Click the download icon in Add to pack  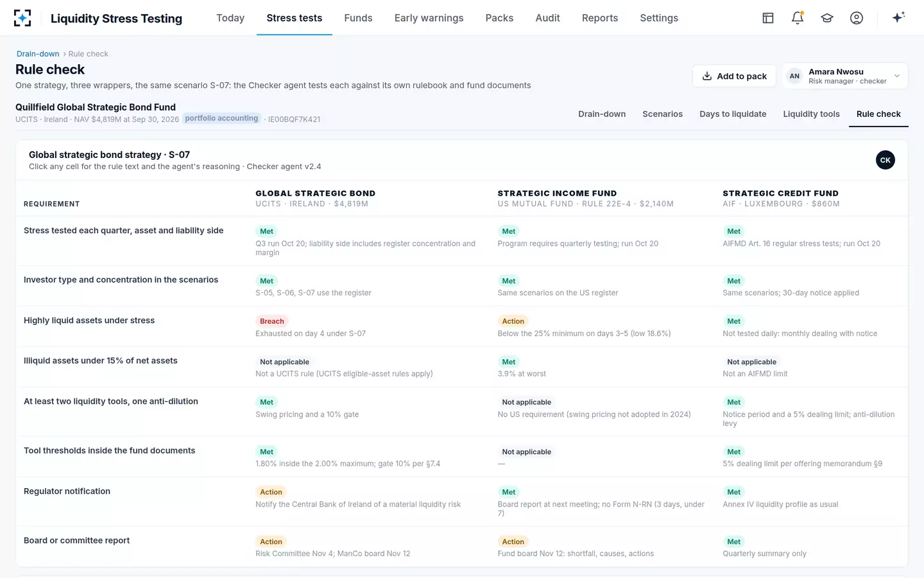(x=707, y=76)
